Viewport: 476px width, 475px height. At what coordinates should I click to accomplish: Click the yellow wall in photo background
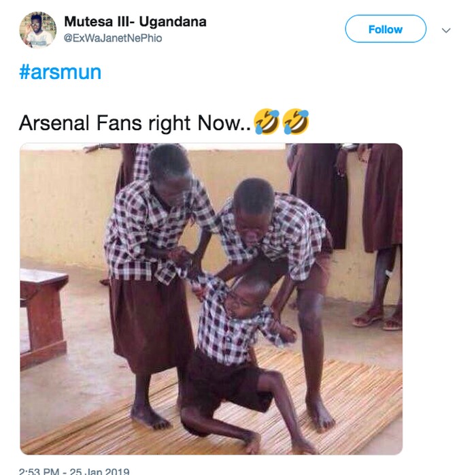[61, 204]
